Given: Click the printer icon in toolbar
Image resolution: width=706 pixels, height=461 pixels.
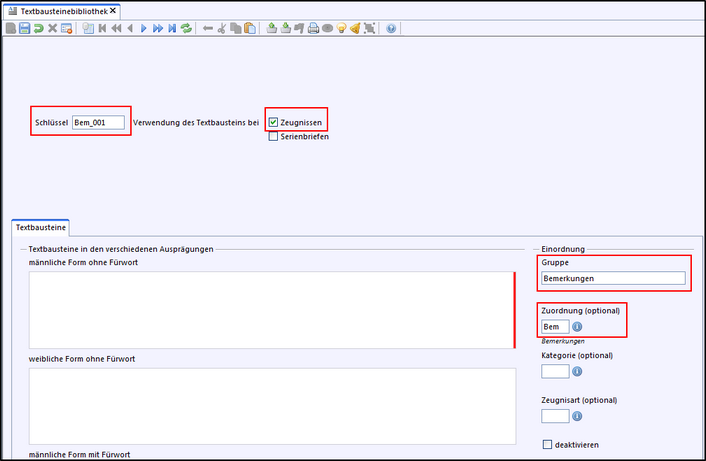Looking at the screenshot, I should tap(313, 28).
